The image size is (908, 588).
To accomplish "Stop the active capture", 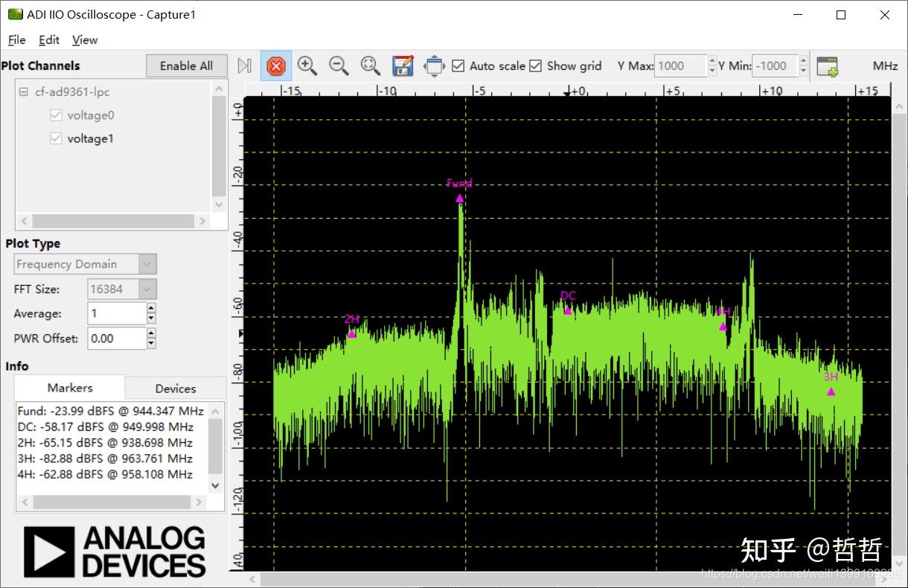I will point(276,65).
